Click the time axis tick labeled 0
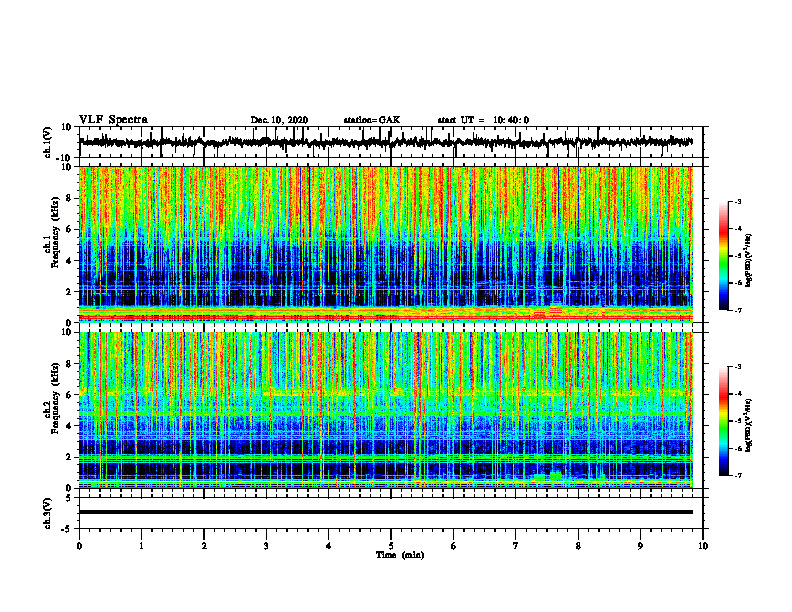Screen dimensions: 792x612 [x=79, y=546]
